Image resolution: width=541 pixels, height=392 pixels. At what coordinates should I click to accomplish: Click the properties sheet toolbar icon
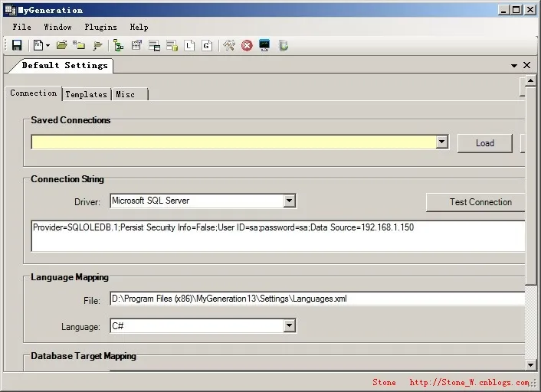[136, 45]
